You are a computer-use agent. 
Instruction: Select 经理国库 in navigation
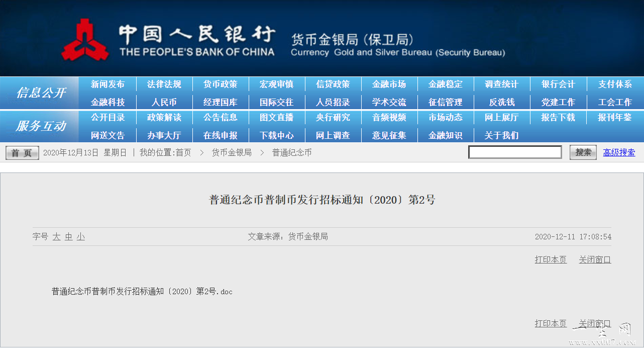[220, 102]
